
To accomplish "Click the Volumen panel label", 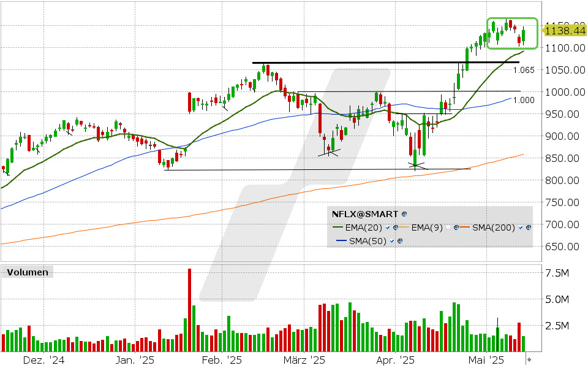I will [28, 272].
